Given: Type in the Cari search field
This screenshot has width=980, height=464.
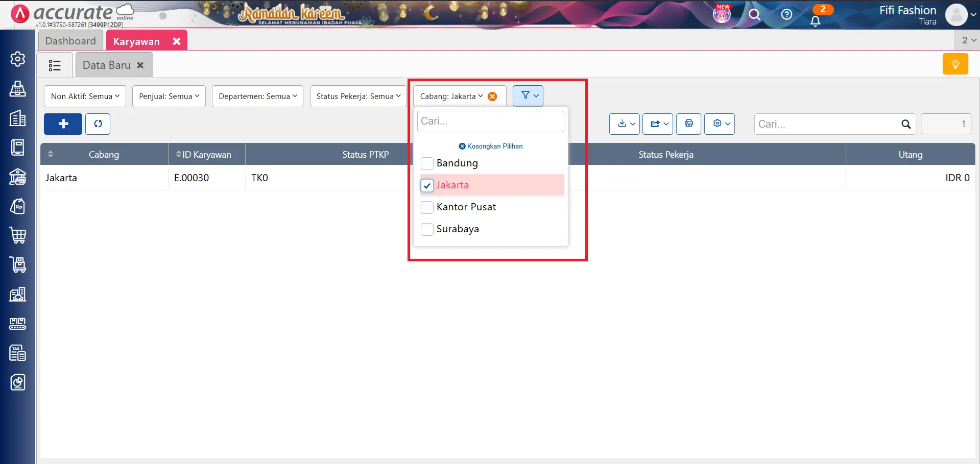Looking at the screenshot, I should coord(490,121).
